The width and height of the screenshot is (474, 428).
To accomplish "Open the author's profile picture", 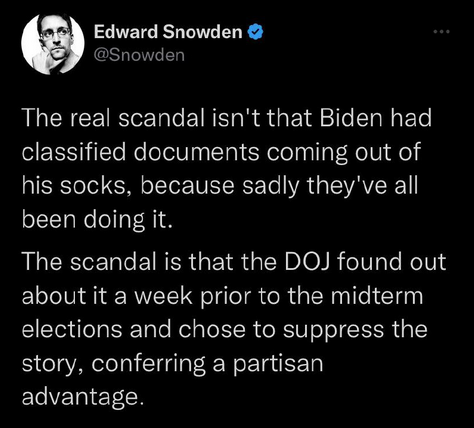I will 53,44.
